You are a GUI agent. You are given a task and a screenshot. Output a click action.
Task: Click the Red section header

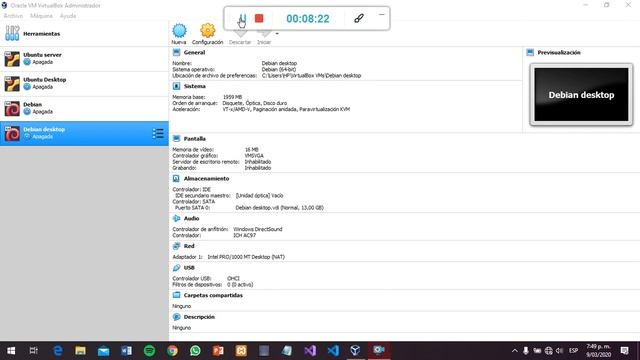point(189,246)
